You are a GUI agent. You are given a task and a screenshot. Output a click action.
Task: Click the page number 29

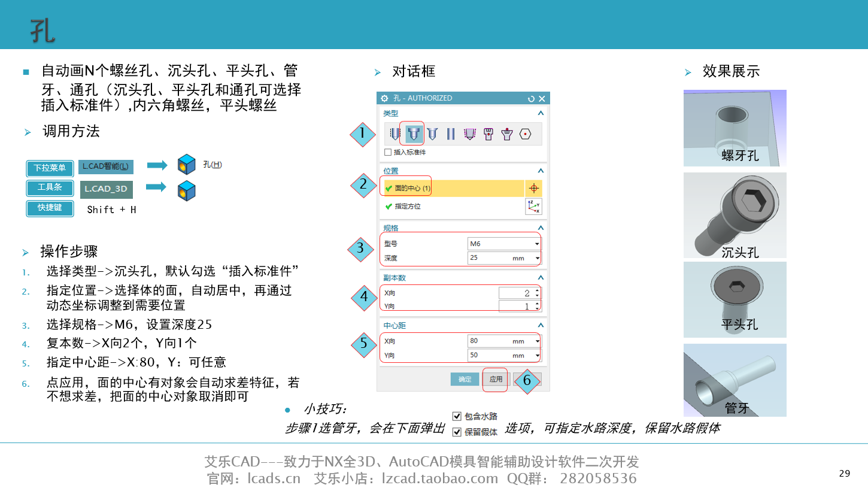point(845,474)
